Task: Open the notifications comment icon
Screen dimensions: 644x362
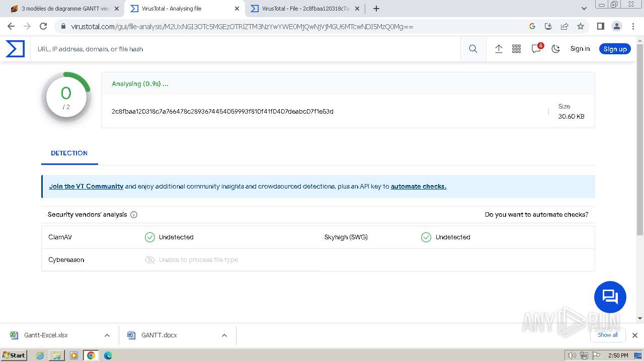Action: pos(536,49)
